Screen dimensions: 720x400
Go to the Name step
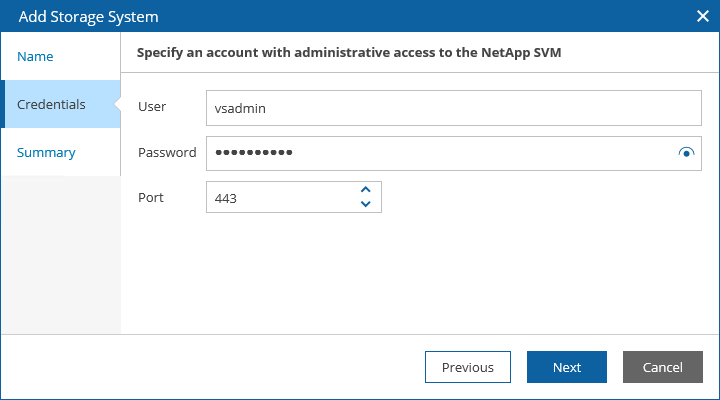click(36, 57)
